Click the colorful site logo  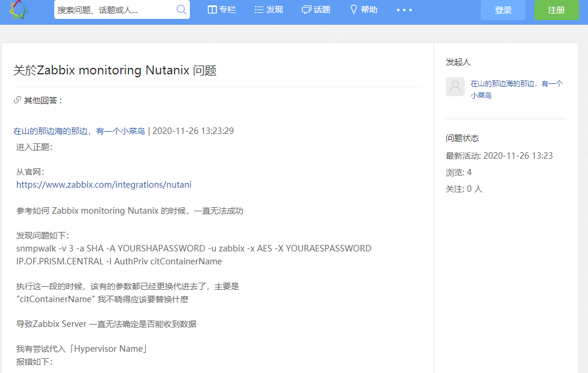pyautogui.click(x=18, y=9)
